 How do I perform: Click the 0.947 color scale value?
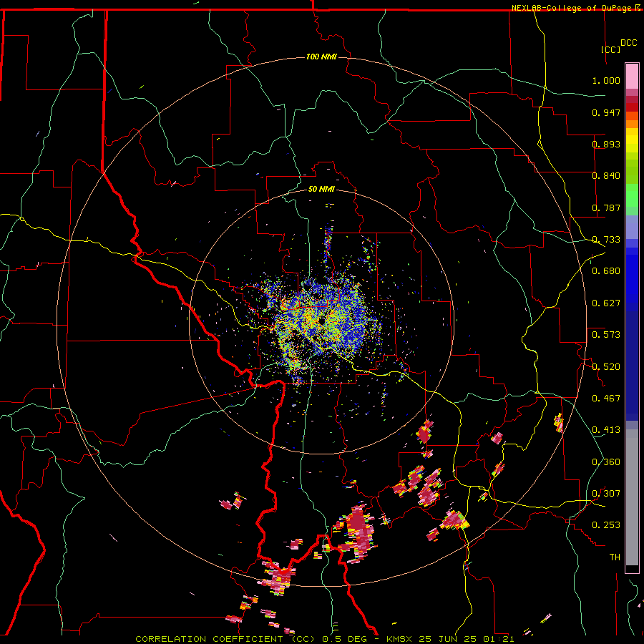[606, 112]
